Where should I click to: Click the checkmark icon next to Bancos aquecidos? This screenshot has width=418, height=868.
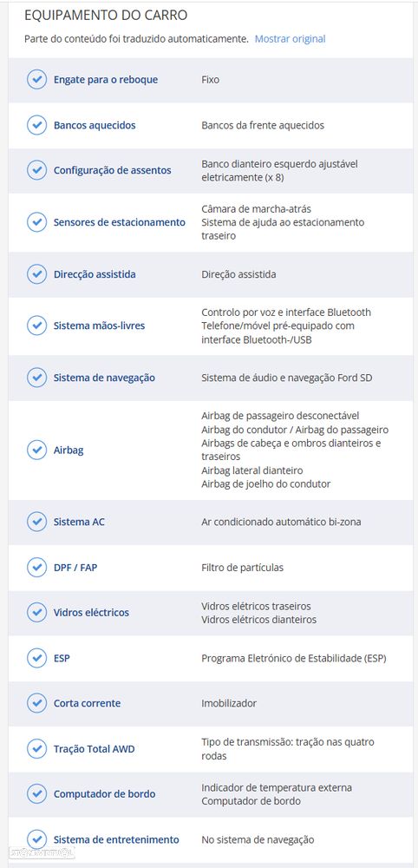[36, 125]
